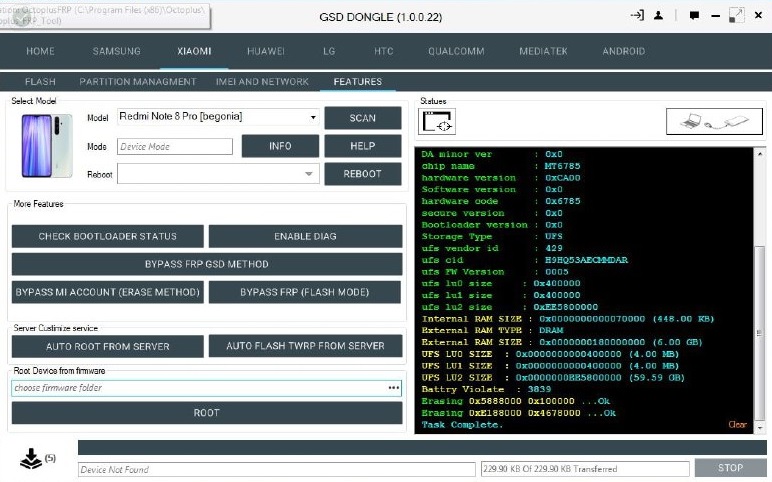The height and width of the screenshot is (482, 772).
Task: Click the progress bar above status fields
Action: pos(422,448)
